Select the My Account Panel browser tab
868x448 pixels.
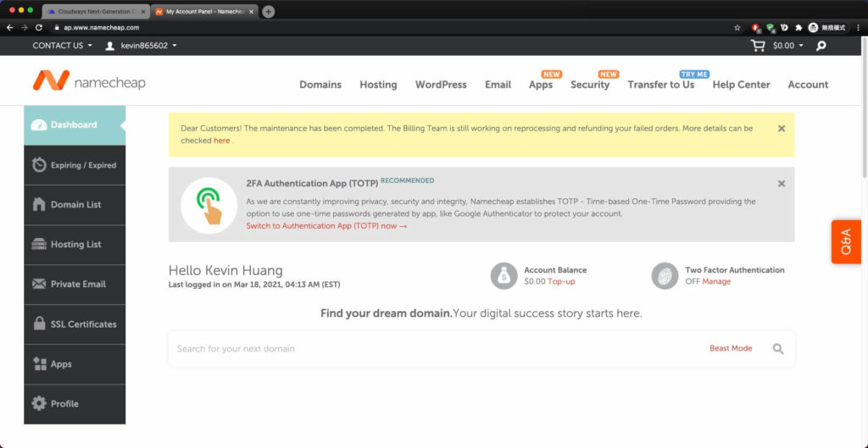[203, 11]
